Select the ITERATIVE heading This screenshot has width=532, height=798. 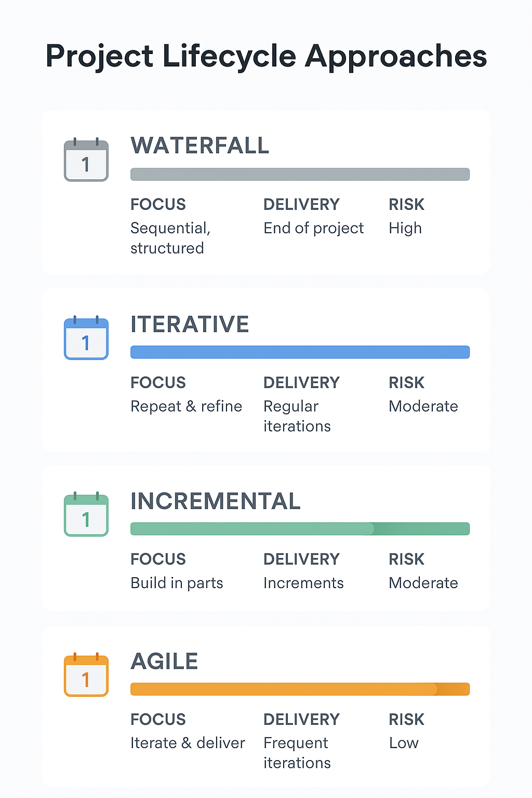[190, 324]
